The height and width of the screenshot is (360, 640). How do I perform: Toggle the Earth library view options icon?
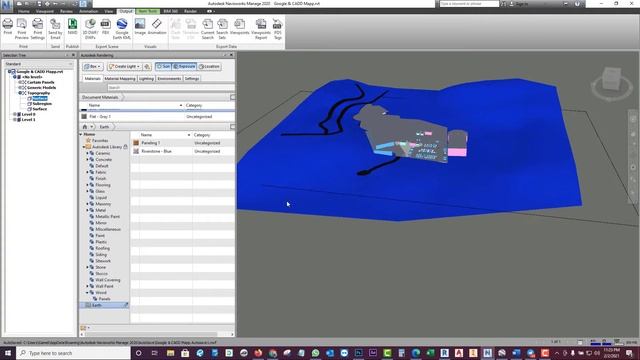coord(232,127)
